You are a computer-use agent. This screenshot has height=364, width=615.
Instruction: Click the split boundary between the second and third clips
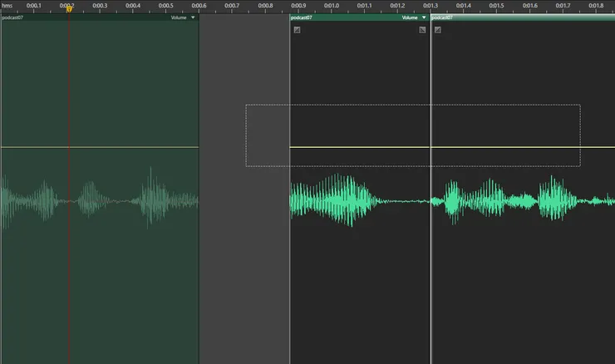(430, 249)
